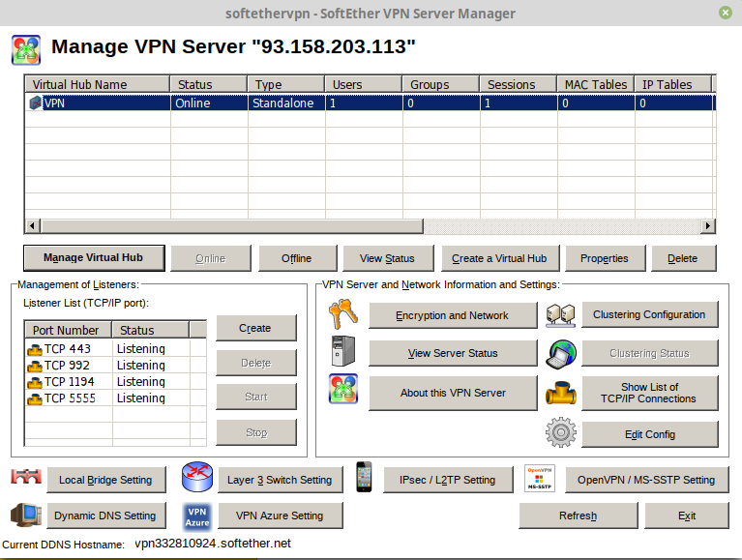Viewport: 742px width, 560px height.
Task: Click the SoftEther VPN Server logo icon beside the title
Action: tap(26, 49)
